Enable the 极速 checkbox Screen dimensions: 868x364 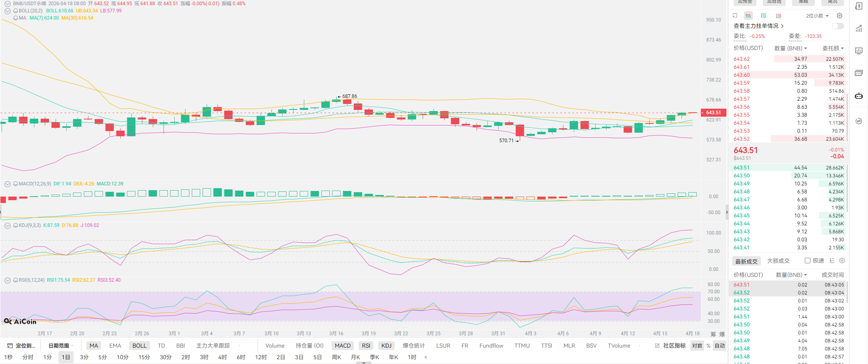pyautogui.click(x=808, y=261)
